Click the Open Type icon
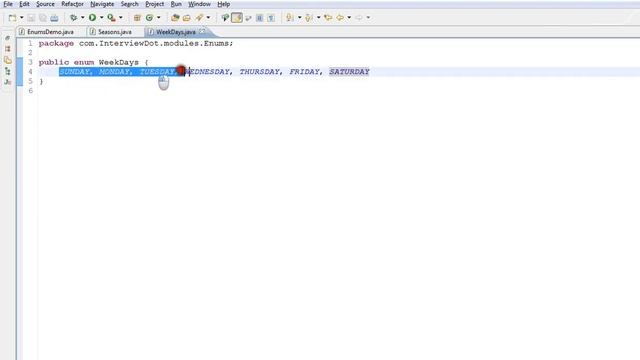Viewport: 640px width, 360px height. point(175,18)
